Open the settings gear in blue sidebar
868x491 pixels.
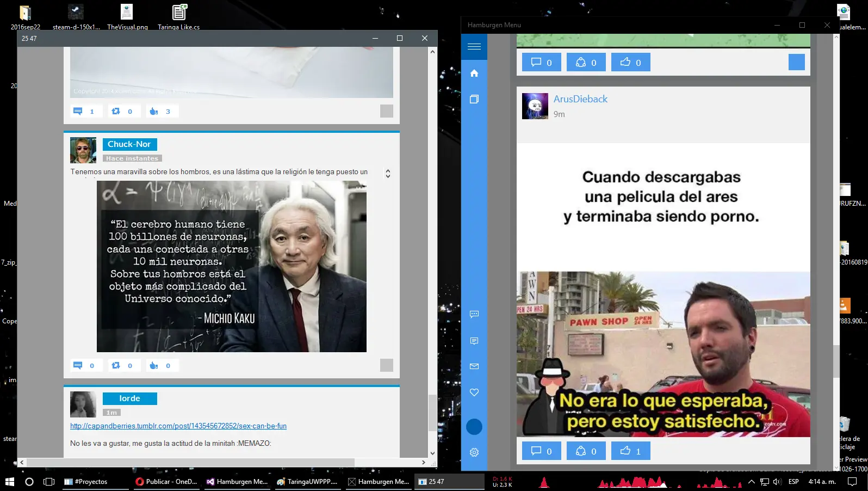pos(474,452)
